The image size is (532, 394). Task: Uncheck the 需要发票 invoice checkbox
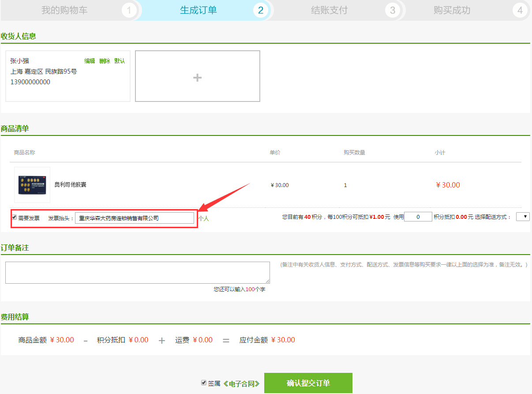(15, 218)
